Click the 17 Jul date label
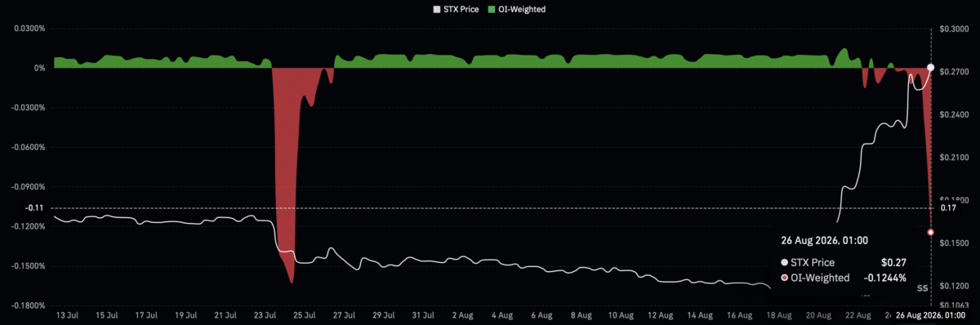 145,314
